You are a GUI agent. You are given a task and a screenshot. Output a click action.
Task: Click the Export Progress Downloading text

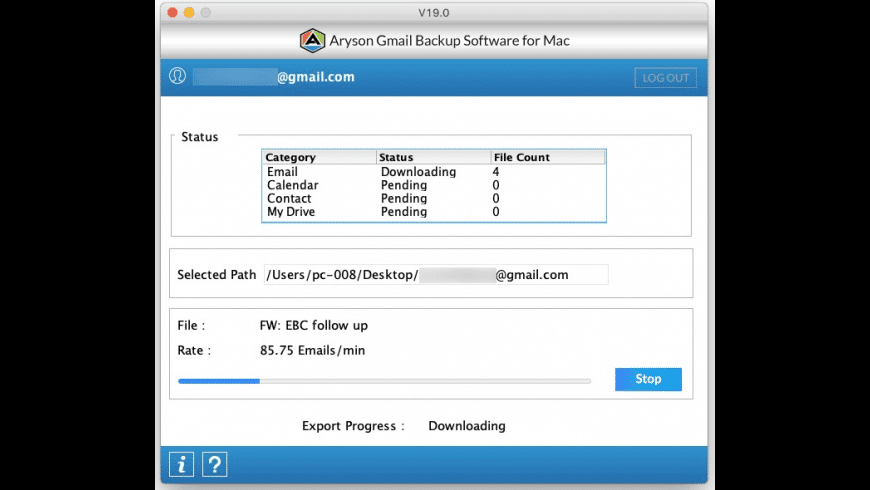467,426
